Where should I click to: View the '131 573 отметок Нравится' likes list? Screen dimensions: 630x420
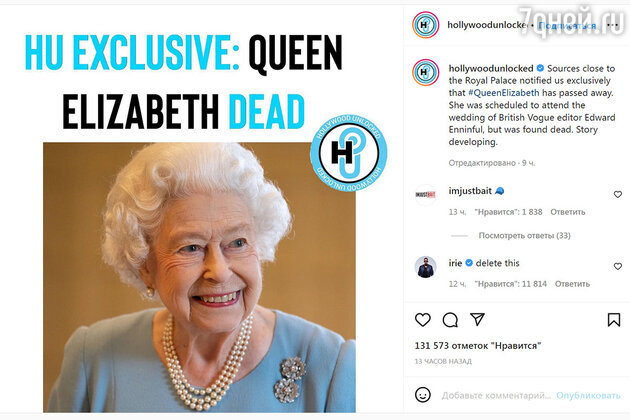tap(478, 346)
